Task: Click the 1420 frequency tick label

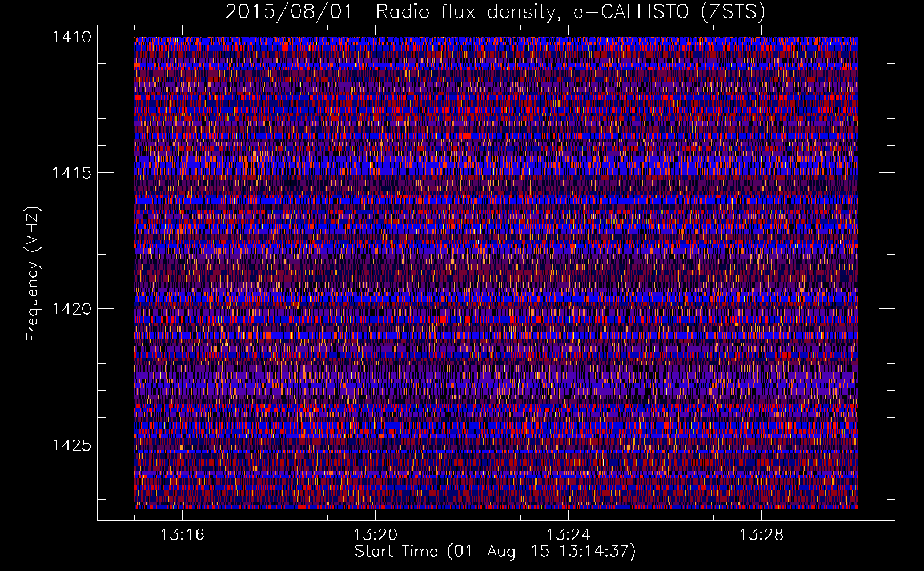Action: coord(71,309)
